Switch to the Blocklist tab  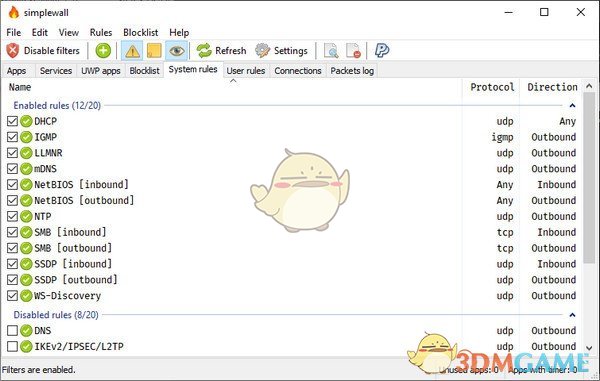click(x=145, y=71)
